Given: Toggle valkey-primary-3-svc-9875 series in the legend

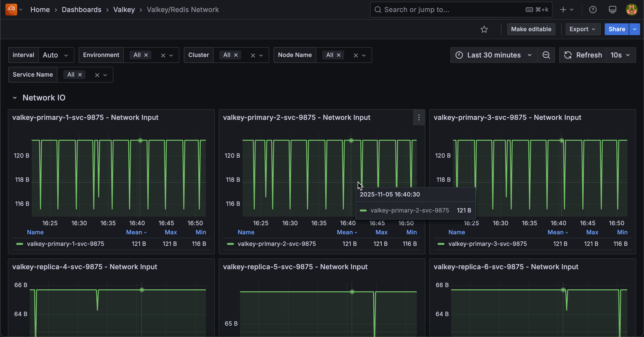Looking at the screenshot, I should pyautogui.click(x=487, y=244).
